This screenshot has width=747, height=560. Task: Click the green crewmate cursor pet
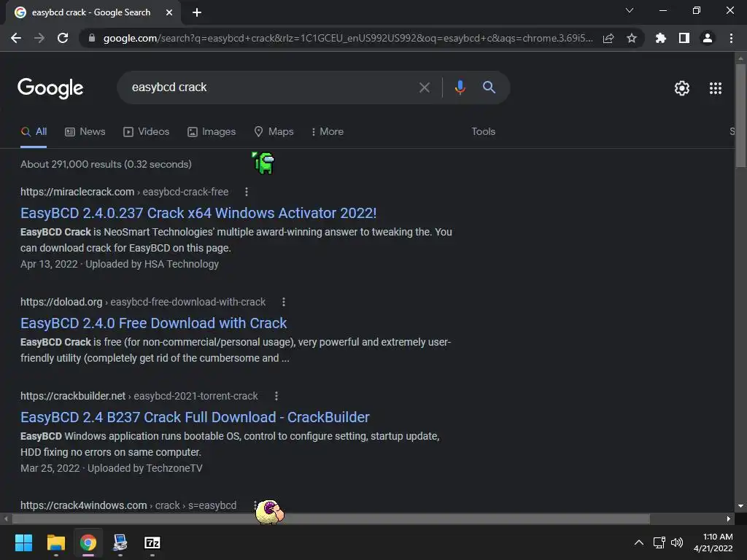point(263,163)
